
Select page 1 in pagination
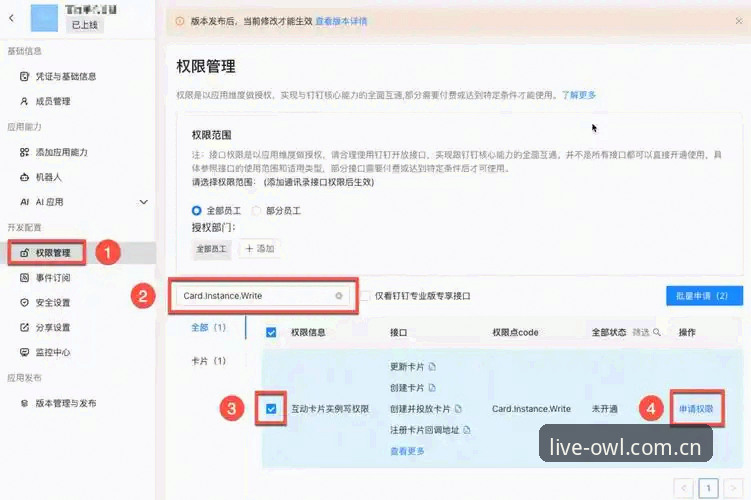coord(708,488)
